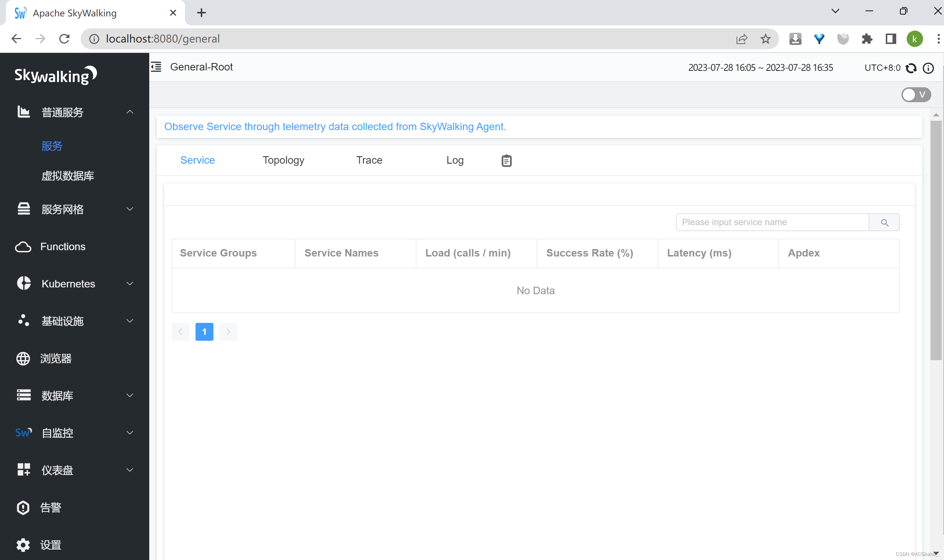
Task: Open 设置 via the gear icon
Action: pyautogui.click(x=23, y=545)
